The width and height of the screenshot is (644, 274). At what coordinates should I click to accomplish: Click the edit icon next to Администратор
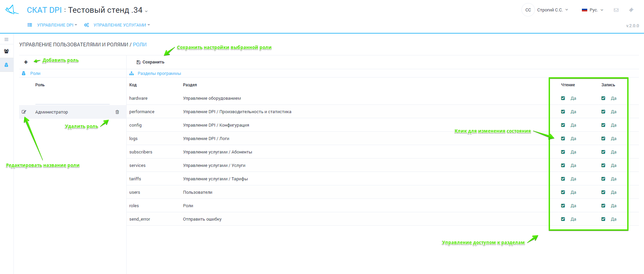(24, 112)
